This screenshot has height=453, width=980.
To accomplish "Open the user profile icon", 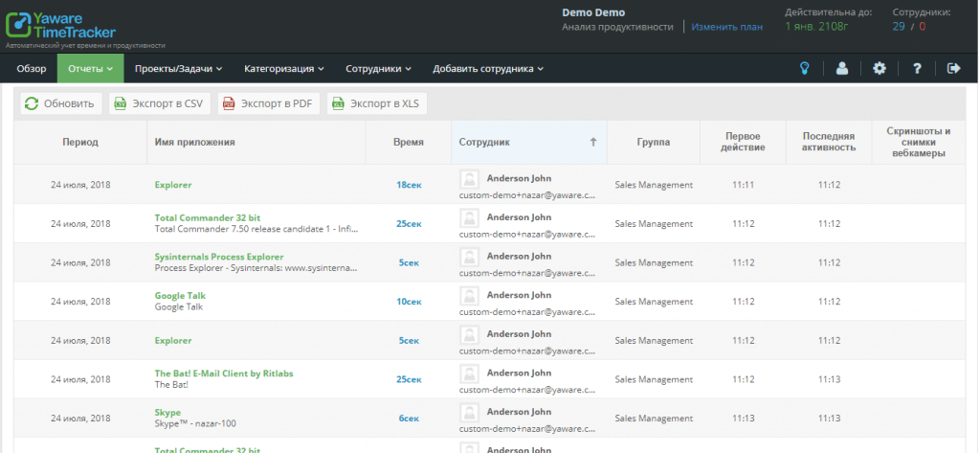I will click(x=842, y=68).
